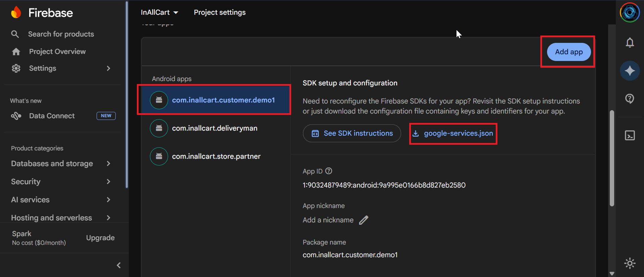The image size is (644, 277).
Task: Click the NEW badge beside Data Connect
Action: pyautogui.click(x=106, y=116)
